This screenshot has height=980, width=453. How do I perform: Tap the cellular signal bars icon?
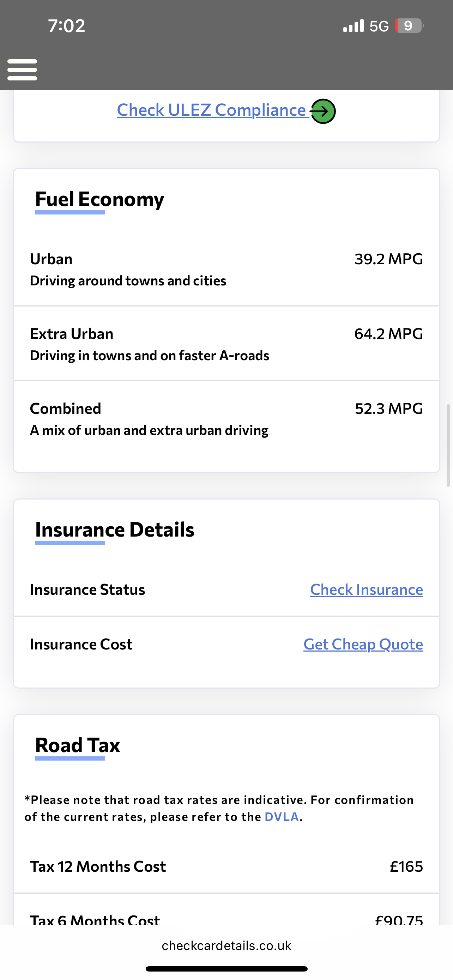click(354, 26)
